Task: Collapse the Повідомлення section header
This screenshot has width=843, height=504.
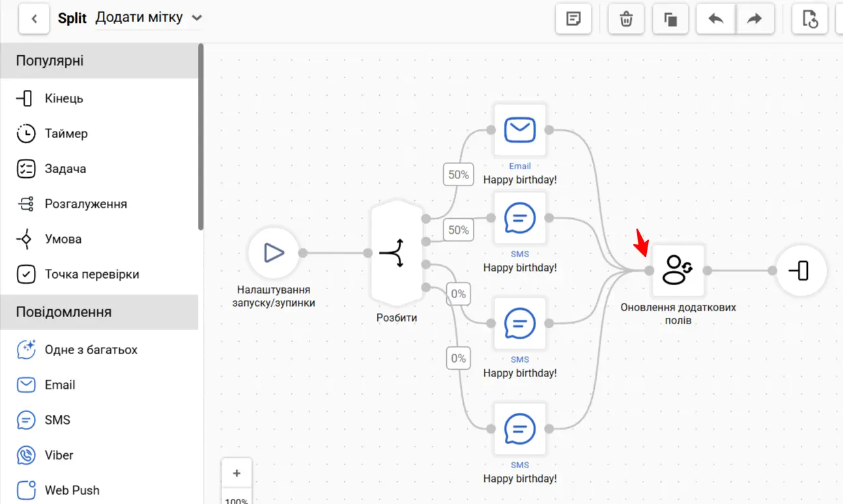Action: tap(99, 312)
